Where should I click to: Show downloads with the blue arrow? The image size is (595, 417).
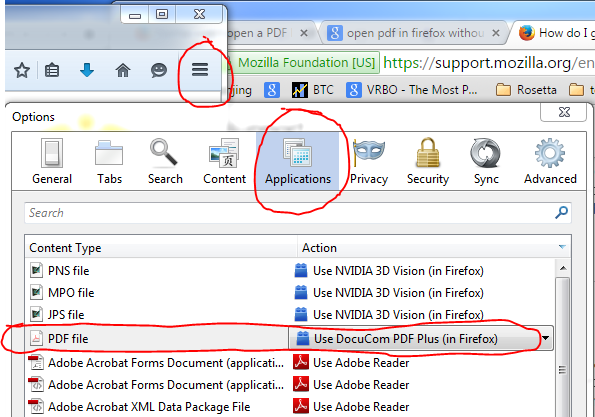[x=87, y=70]
